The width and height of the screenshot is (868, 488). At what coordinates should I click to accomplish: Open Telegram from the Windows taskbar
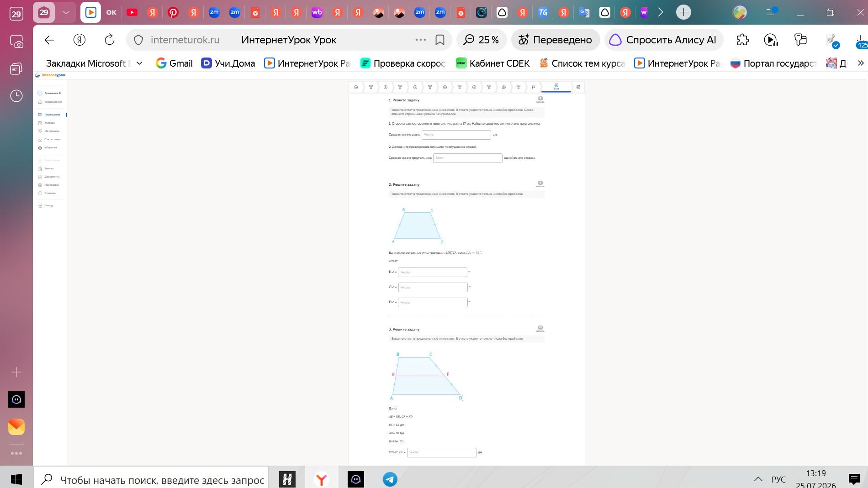(390, 479)
